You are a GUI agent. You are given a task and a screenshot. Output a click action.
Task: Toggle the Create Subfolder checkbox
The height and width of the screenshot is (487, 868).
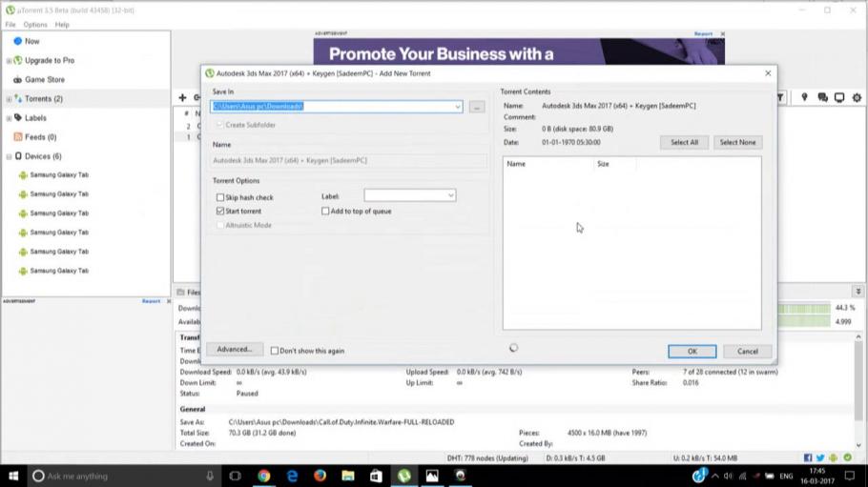click(220, 125)
